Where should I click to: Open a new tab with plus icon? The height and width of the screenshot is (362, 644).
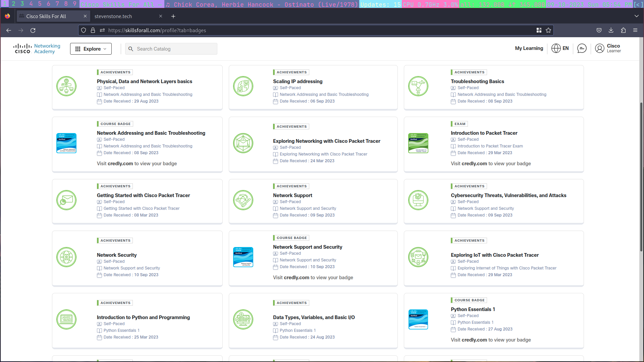pos(173,16)
